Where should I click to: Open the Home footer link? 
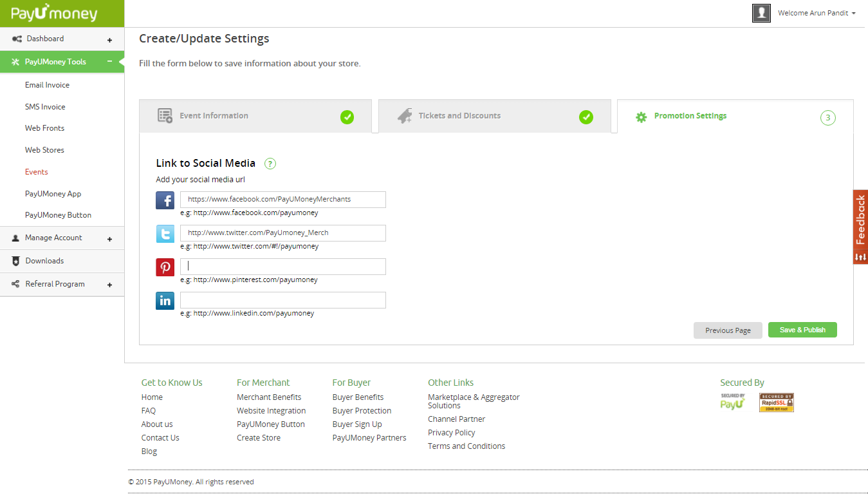[152, 397]
